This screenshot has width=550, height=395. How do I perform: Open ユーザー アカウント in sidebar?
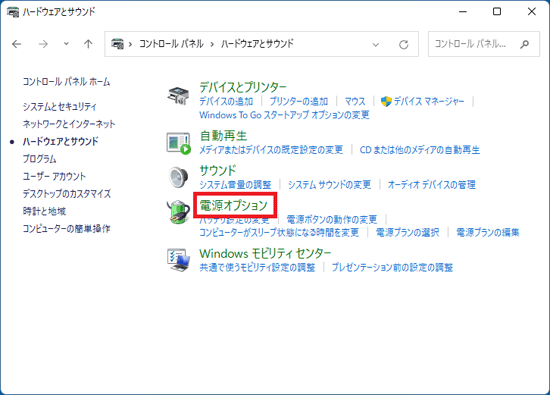(x=54, y=176)
